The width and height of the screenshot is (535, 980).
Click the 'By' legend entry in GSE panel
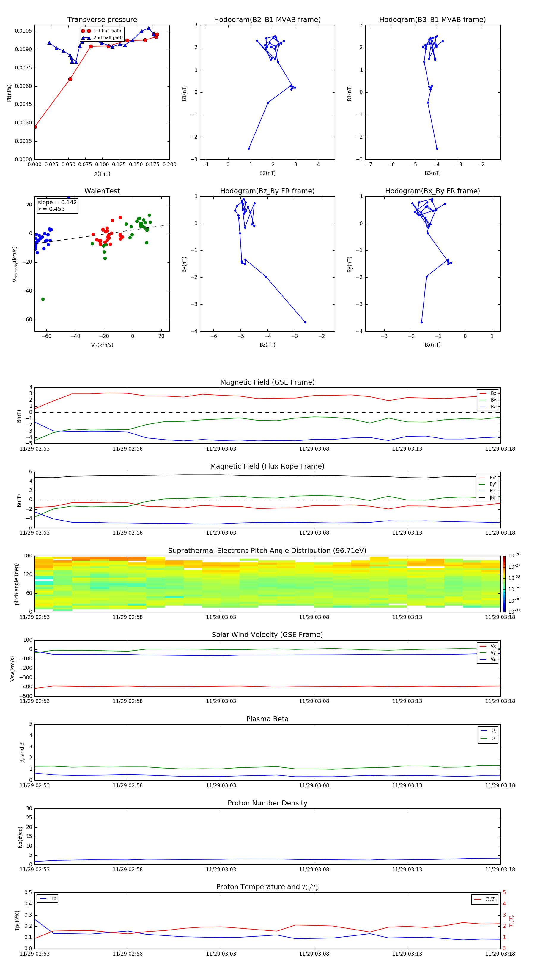[488, 400]
